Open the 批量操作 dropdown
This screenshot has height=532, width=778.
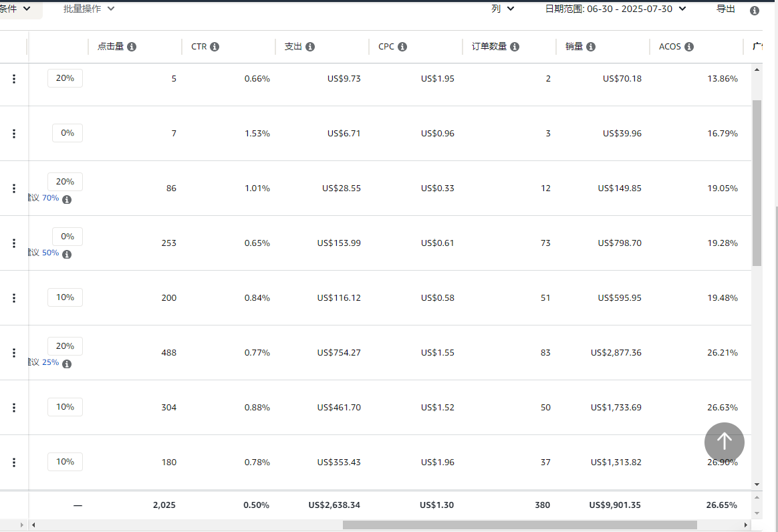89,9
